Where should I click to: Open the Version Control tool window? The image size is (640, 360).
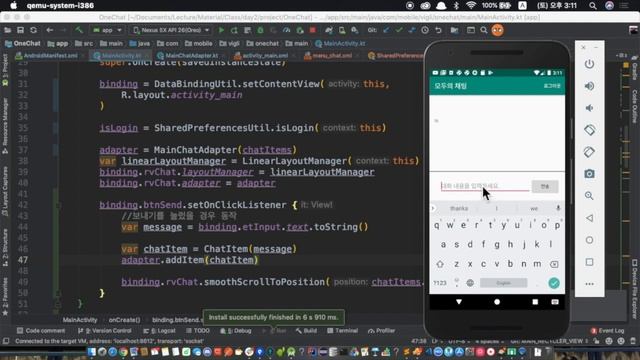tap(105, 331)
